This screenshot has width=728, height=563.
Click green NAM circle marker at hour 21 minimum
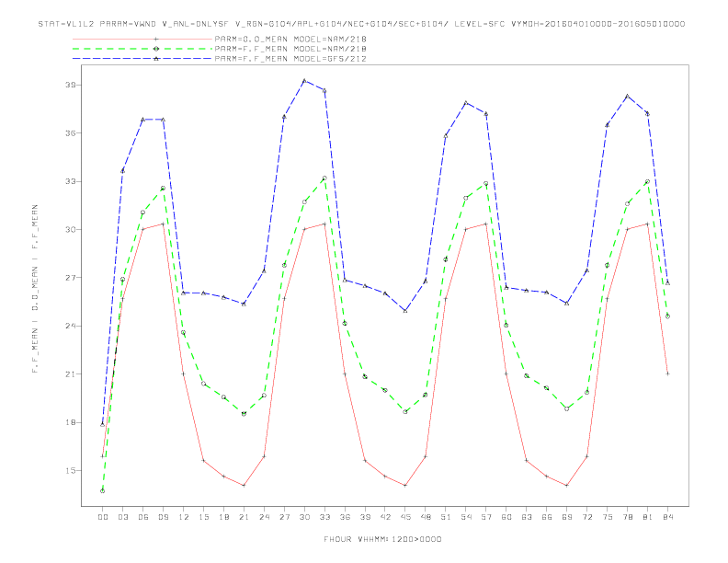[244, 413]
